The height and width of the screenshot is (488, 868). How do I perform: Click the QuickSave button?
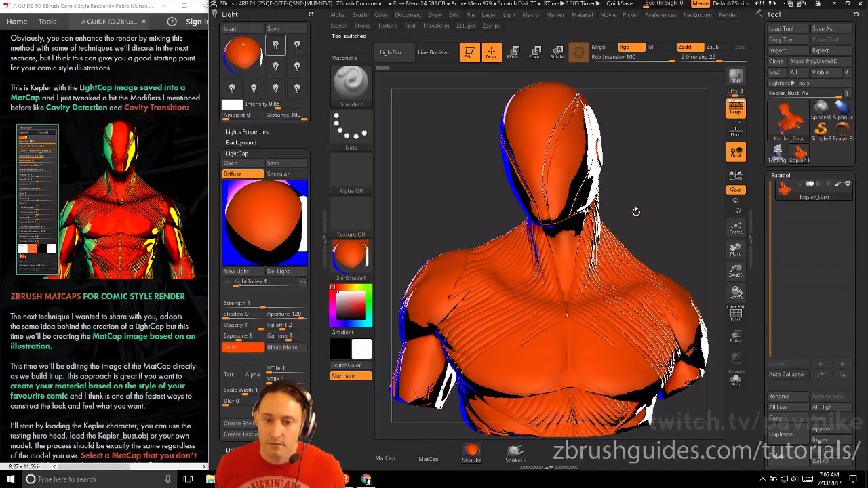pyautogui.click(x=619, y=3)
